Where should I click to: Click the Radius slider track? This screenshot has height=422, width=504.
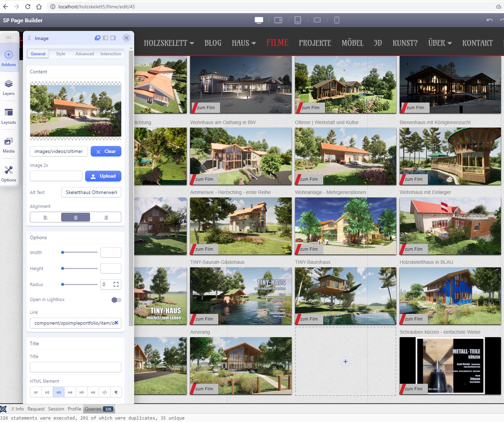pyautogui.click(x=80, y=284)
